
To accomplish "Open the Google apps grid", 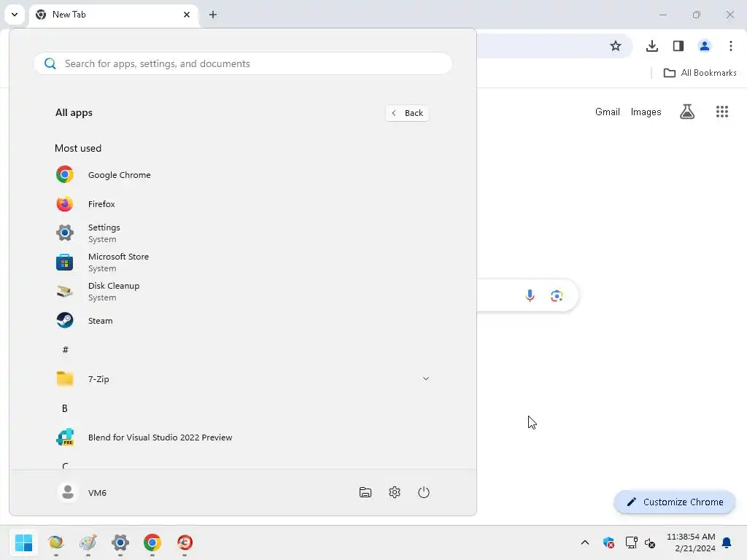I will [x=722, y=112].
